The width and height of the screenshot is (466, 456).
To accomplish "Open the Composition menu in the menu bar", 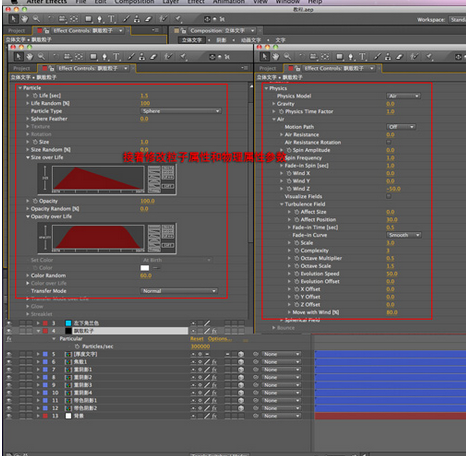I will point(134,2).
